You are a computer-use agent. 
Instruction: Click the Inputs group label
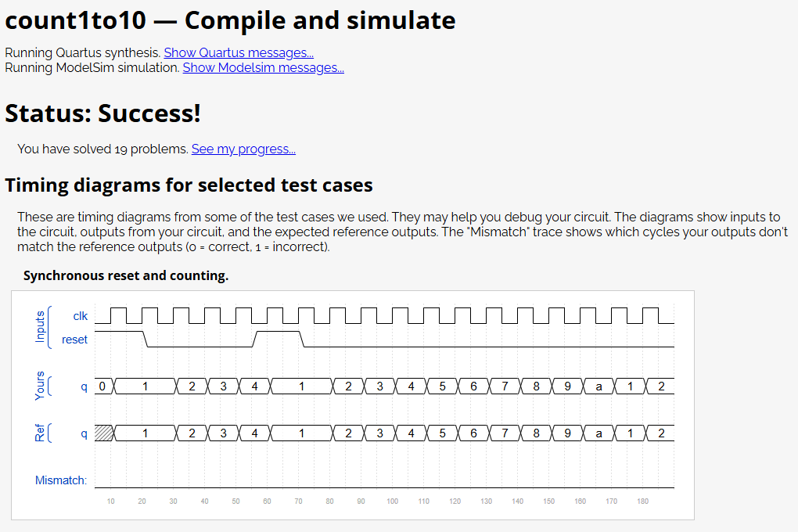click(x=40, y=327)
